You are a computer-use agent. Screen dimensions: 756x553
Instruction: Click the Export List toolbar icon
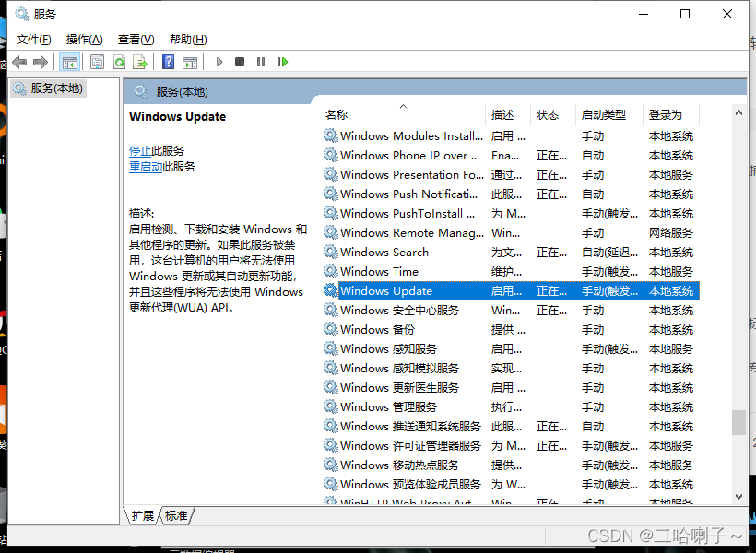(140, 62)
